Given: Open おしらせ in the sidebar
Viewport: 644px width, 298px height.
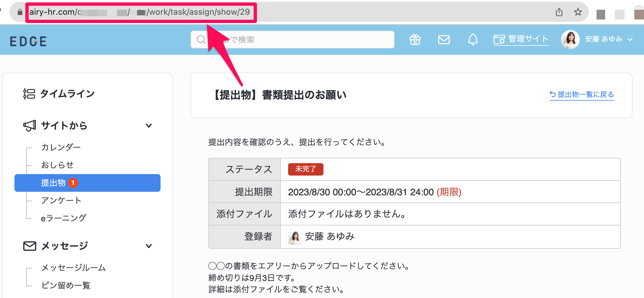Looking at the screenshot, I should pyautogui.click(x=57, y=165).
